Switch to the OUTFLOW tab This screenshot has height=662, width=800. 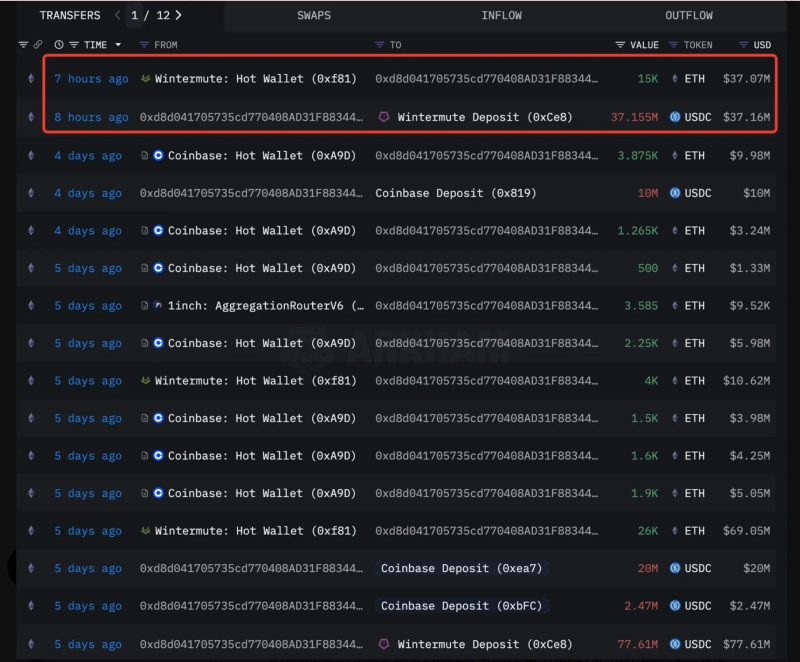coord(689,15)
